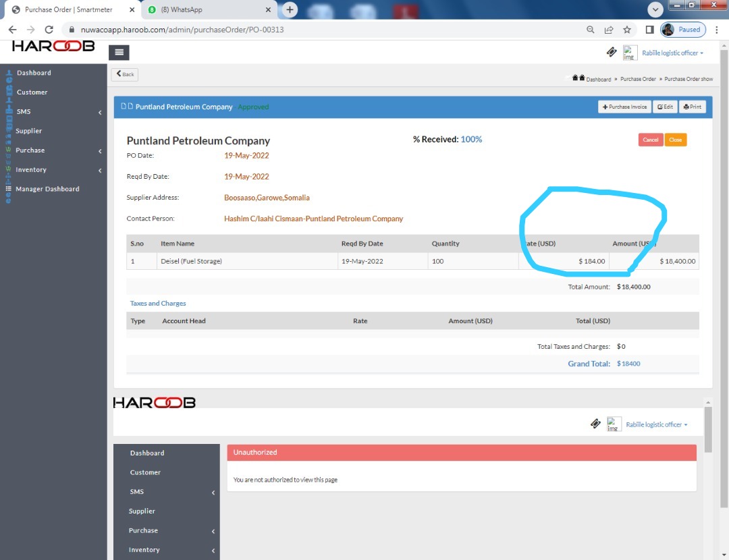Click the browser back arrow
The width and height of the screenshot is (729, 560).
(x=13, y=30)
